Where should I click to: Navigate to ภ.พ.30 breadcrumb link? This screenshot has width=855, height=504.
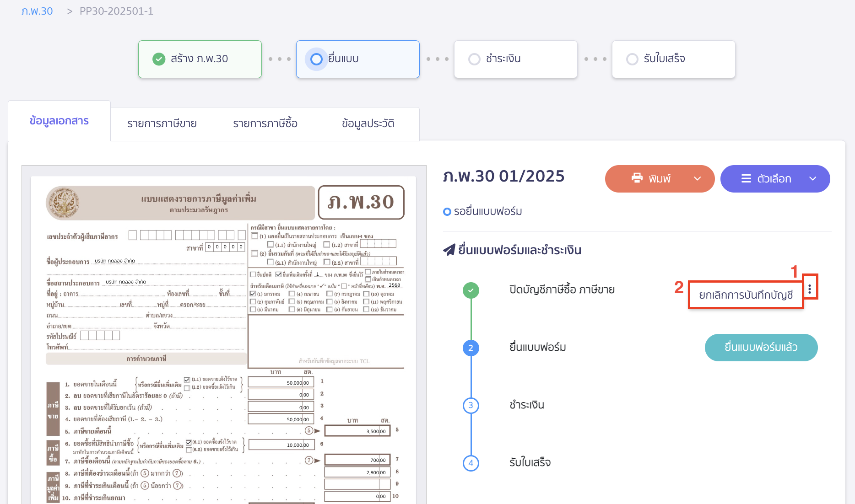37,11
